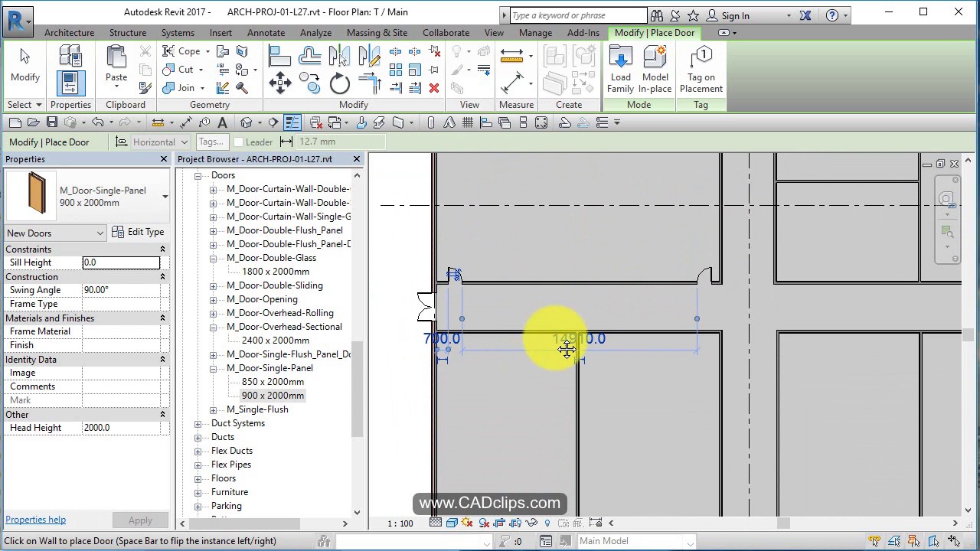Toggle Reveal Hidden Elements lightbulb

[547, 523]
